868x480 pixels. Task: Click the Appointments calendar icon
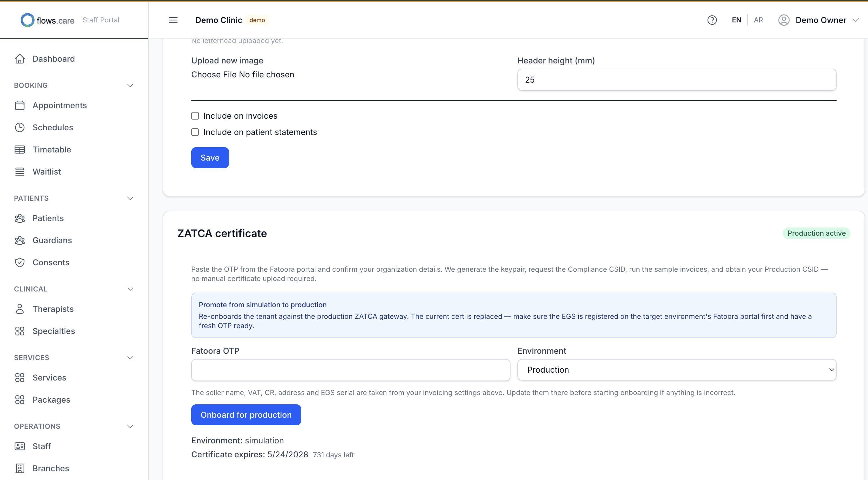tap(19, 105)
